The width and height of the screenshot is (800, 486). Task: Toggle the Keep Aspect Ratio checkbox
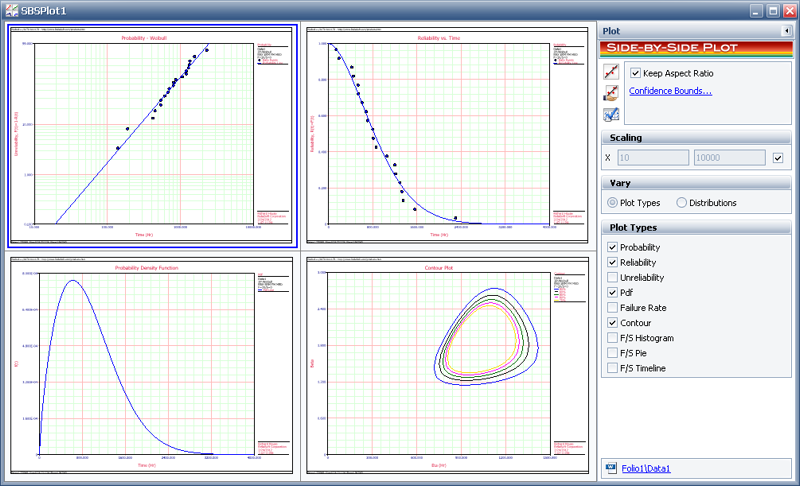[x=635, y=73]
